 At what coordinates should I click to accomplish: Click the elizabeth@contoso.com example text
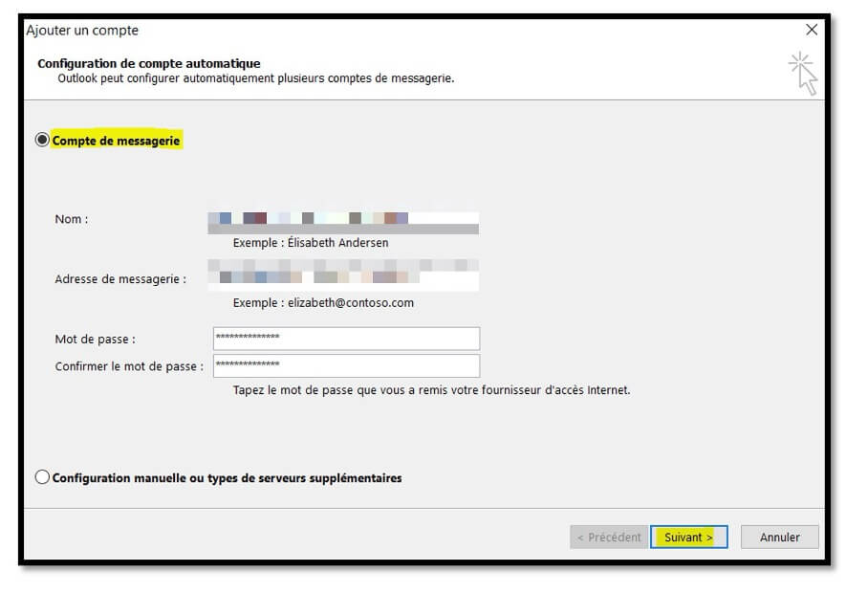point(323,302)
